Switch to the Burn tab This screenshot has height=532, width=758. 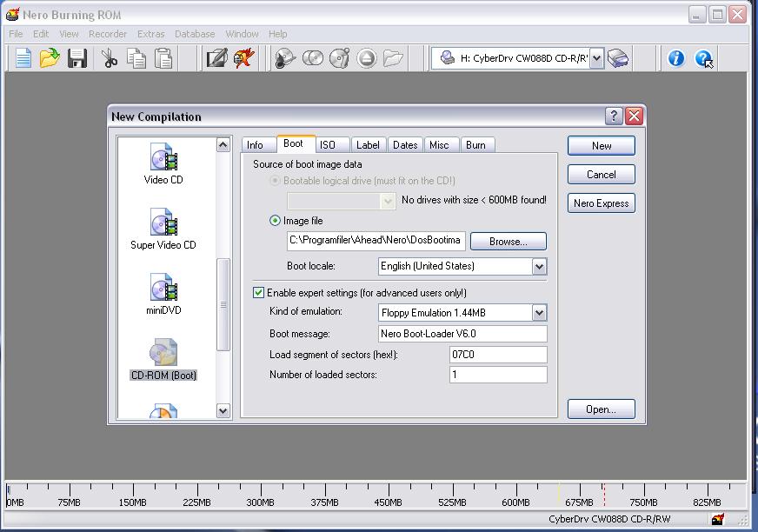tap(477, 145)
